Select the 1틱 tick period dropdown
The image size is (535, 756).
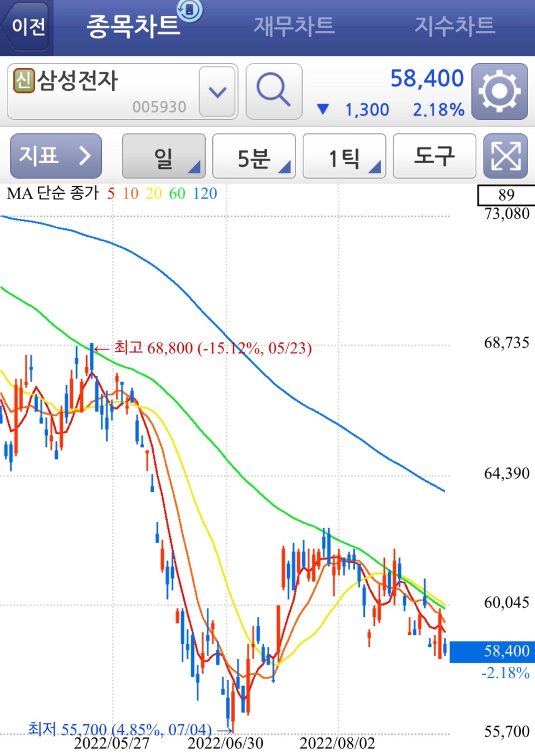344,156
